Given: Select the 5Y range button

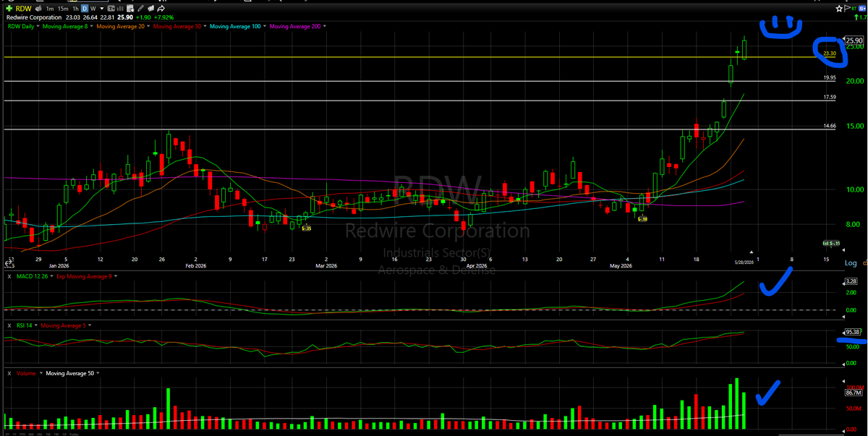Looking at the screenshot, I should (x=7, y=434).
